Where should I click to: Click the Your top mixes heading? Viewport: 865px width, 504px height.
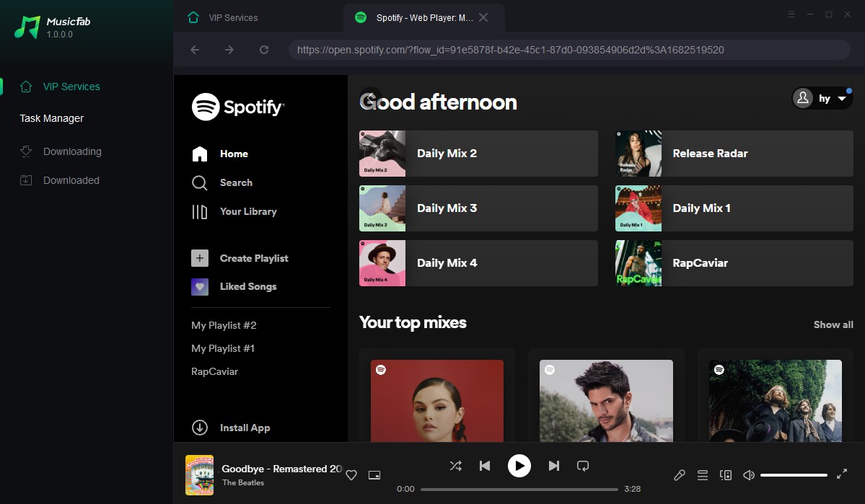click(413, 322)
